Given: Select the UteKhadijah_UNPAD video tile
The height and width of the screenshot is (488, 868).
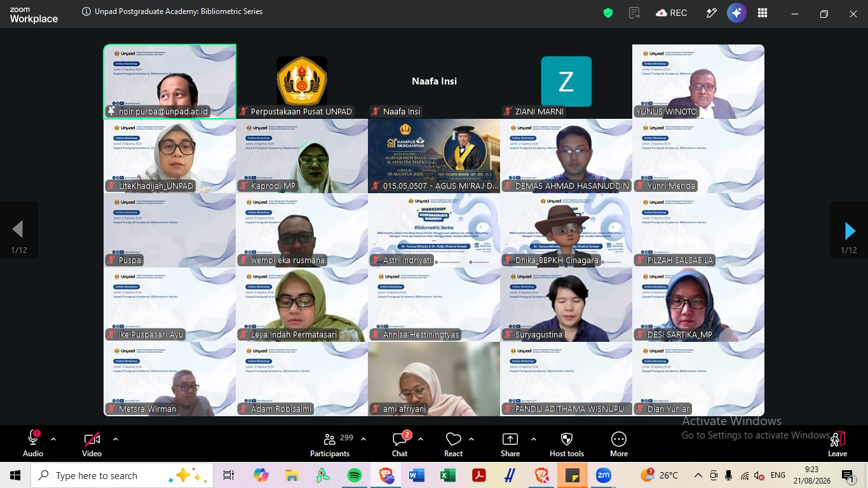Looking at the screenshot, I should click(x=170, y=156).
